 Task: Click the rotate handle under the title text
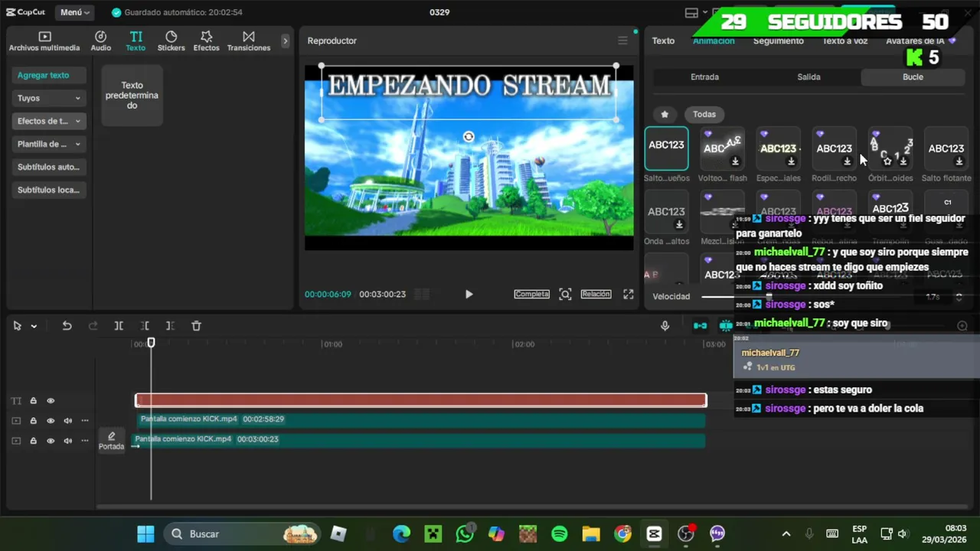tap(469, 137)
